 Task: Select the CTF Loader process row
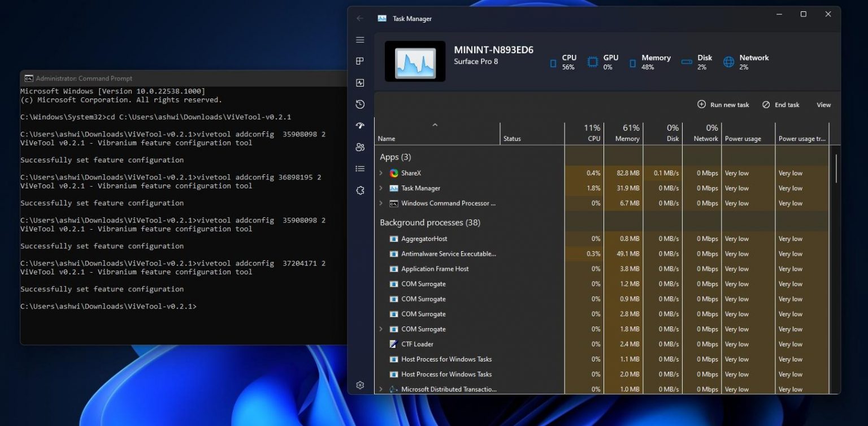point(417,344)
